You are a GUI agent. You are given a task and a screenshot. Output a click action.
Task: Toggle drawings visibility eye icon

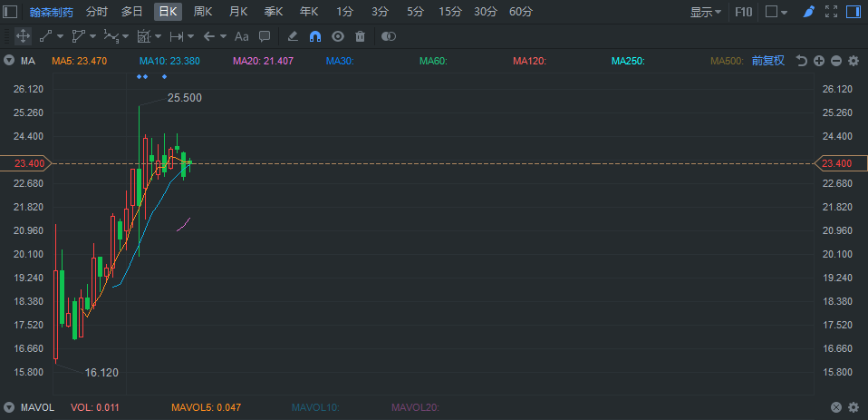338,36
